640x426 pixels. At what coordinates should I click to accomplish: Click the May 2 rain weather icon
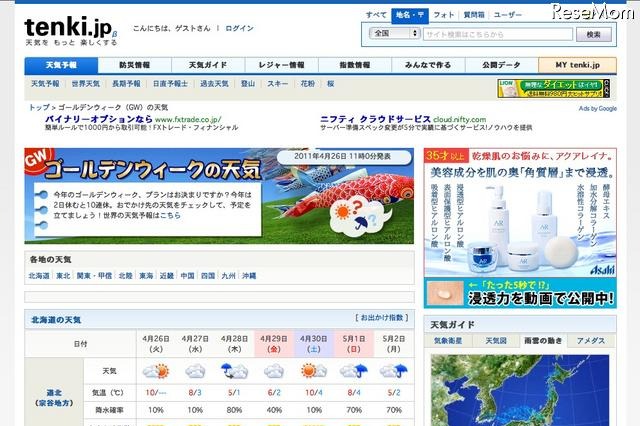pos(392,371)
